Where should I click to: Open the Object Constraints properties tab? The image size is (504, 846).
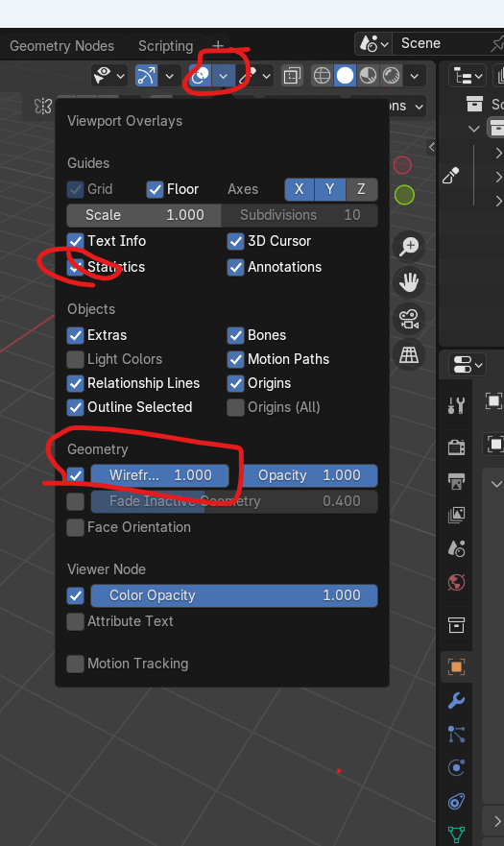tap(457, 802)
